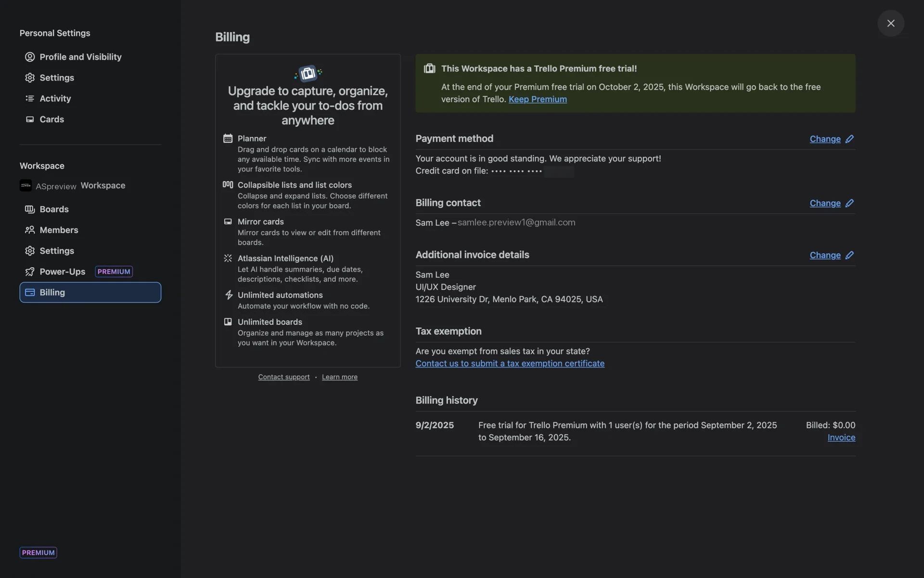924x578 pixels.
Task: Select the Billing sidebar item
Action: click(90, 292)
